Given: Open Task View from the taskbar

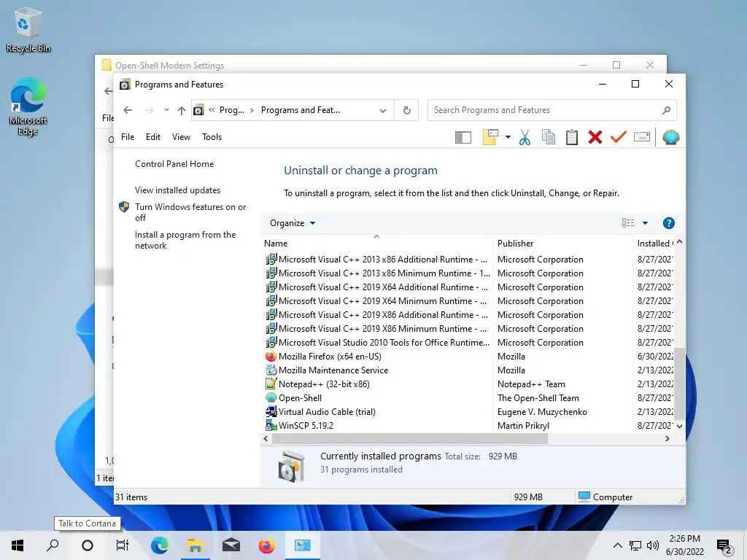Looking at the screenshot, I should click(123, 545).
